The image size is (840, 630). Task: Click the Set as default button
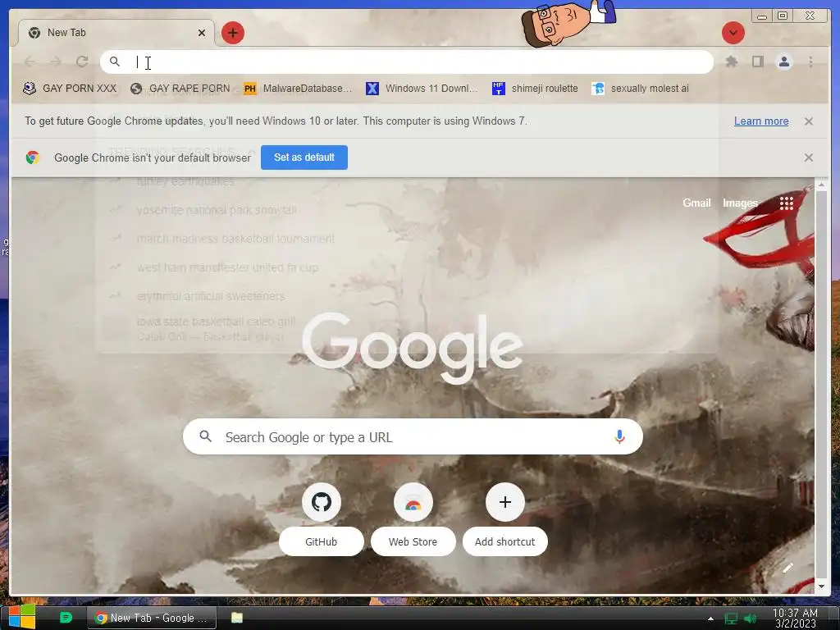point(304,157)
